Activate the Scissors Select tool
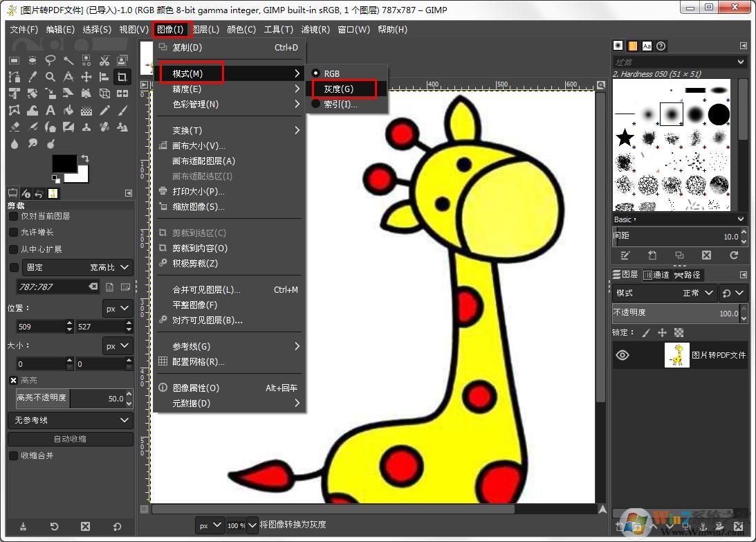The width and height of the screenshot is (756, 542). point(104,60)
